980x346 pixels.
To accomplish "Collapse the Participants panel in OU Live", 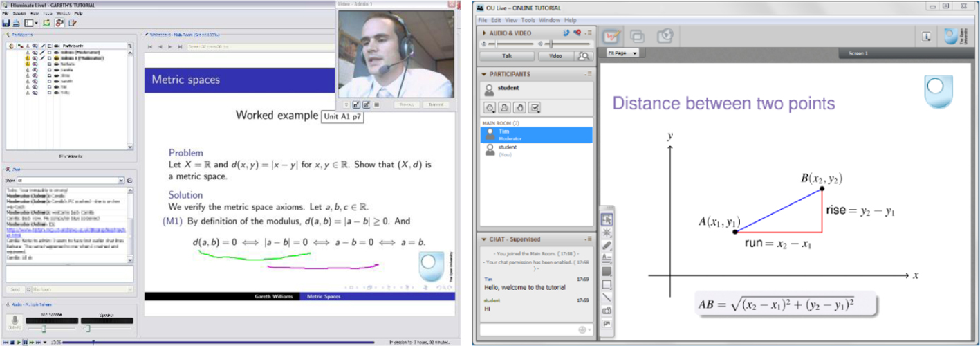I will click(485, 74).
